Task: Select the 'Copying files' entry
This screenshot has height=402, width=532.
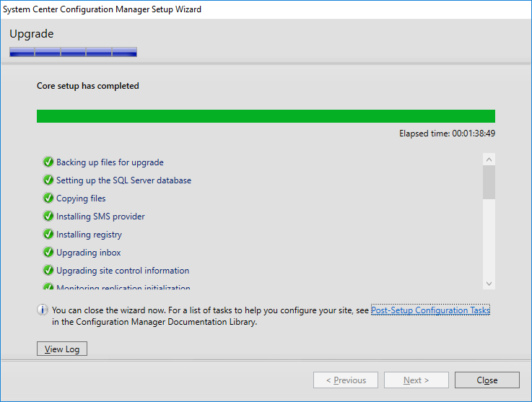Action: coord(81,198)
